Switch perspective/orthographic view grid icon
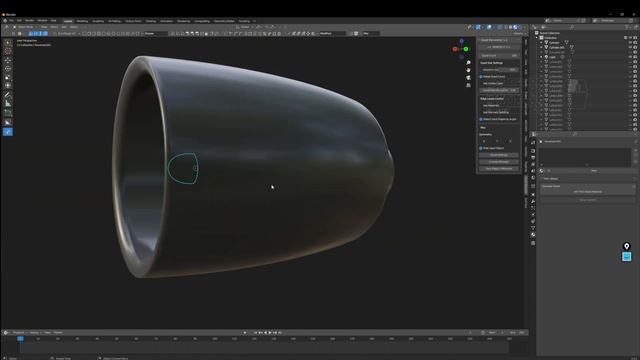This screenshot has width=640, height=360. [468, 85]
